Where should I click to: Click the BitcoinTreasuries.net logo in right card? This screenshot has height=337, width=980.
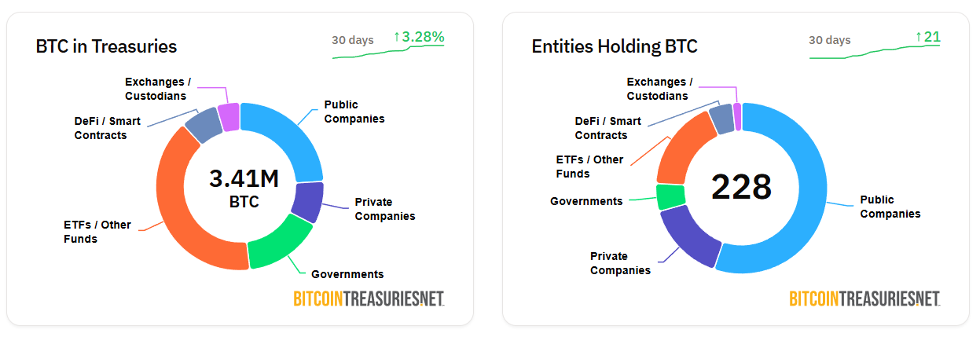point(864,299)
